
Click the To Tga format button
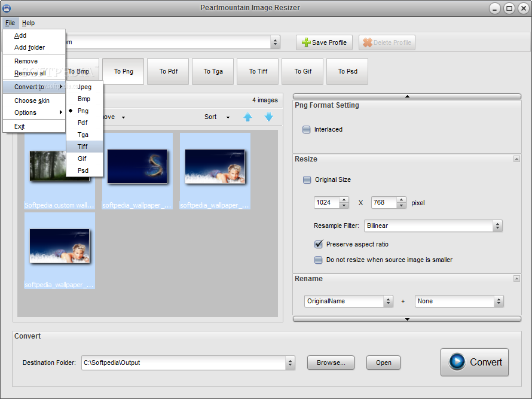click(213, 71)
